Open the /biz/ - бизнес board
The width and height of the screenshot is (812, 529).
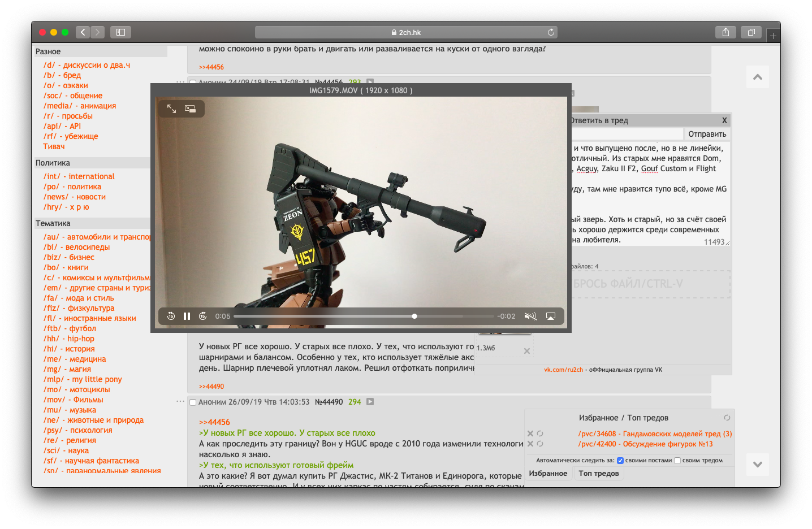[x=69, y=257]
